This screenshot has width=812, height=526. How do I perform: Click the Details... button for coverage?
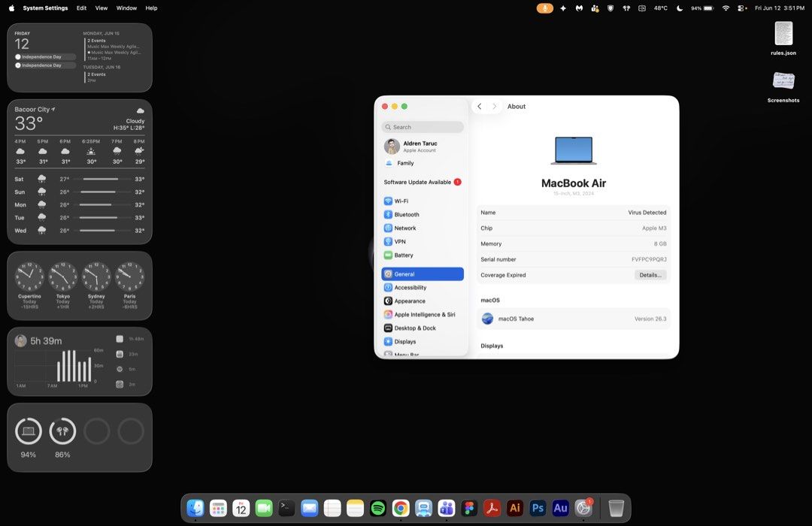click(x=650, y=275)
